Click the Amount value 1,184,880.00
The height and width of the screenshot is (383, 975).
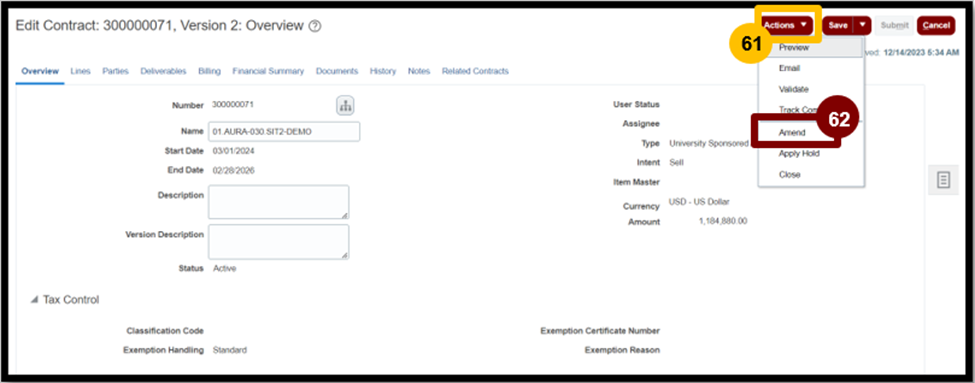click(723, 221)
